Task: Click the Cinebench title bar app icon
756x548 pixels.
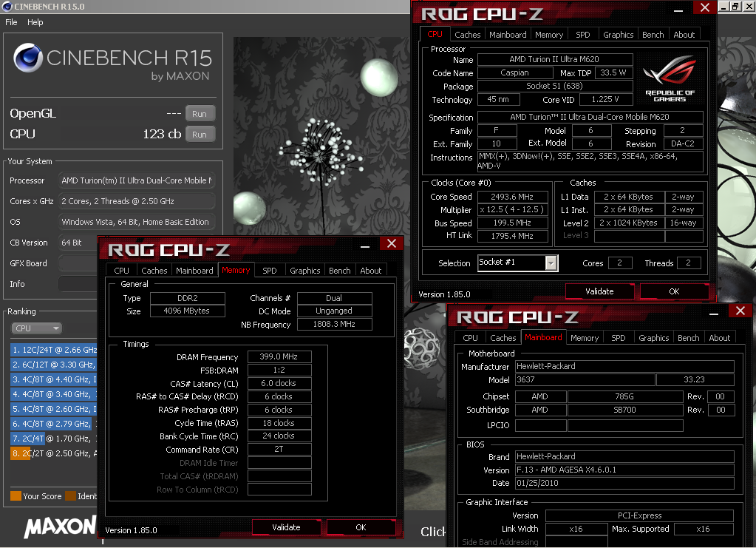Action: click(7, 6)
